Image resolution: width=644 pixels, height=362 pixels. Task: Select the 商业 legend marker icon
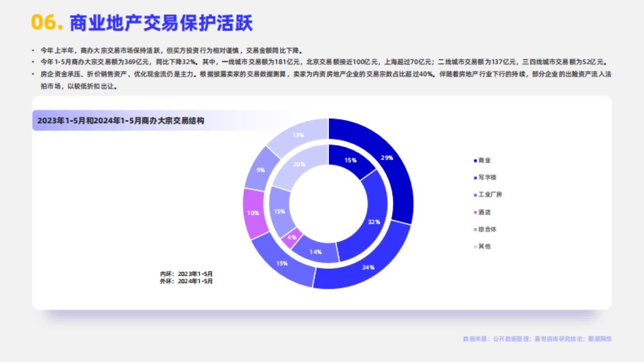(474, 159)
